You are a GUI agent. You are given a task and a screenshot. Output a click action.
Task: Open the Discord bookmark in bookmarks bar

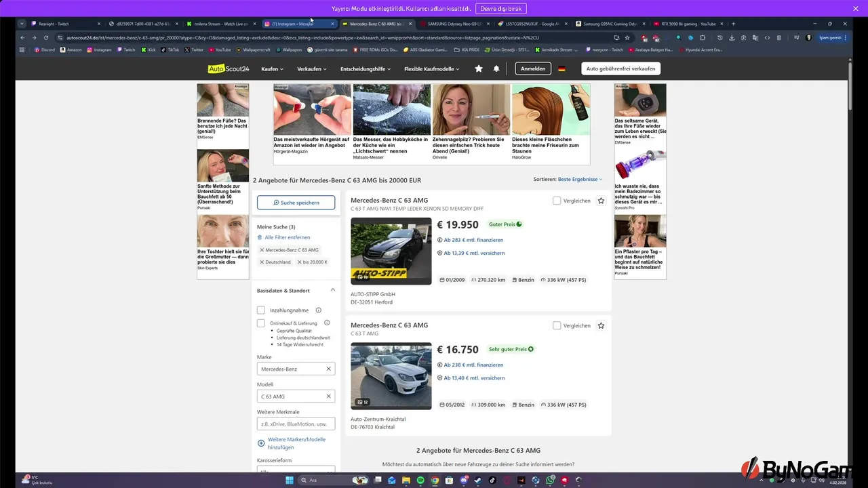coord(44,49)
